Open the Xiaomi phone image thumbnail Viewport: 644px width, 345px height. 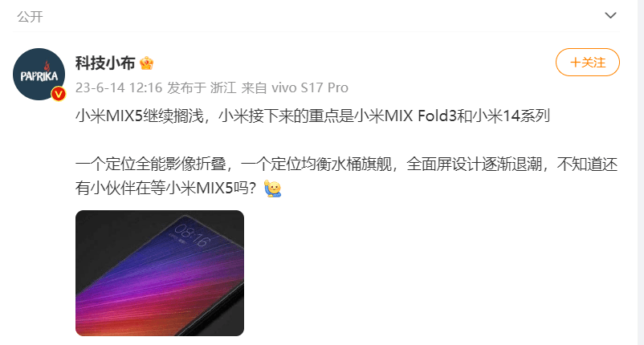160,274
